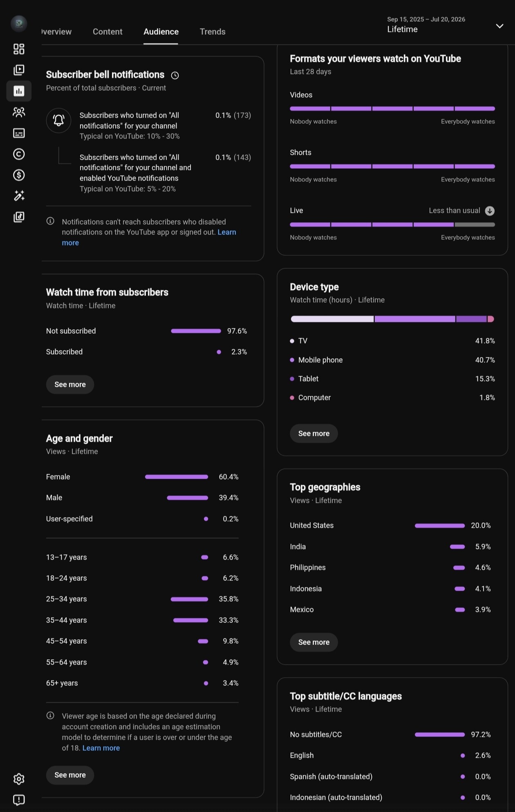Open the Subtitles icon in sidebar
This screenshot has width=515, height=812.
(x=19, y=133)
